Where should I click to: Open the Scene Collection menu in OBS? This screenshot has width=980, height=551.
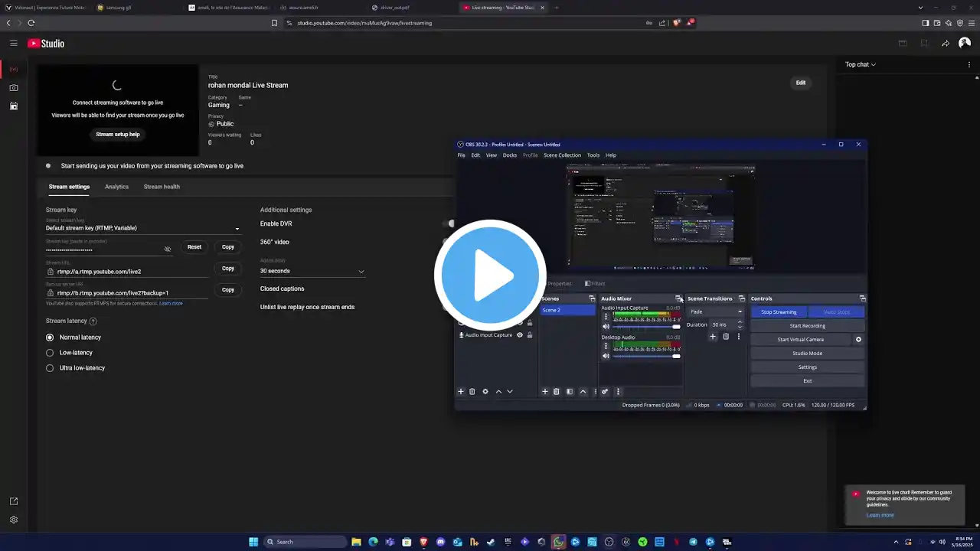point(563,155)
